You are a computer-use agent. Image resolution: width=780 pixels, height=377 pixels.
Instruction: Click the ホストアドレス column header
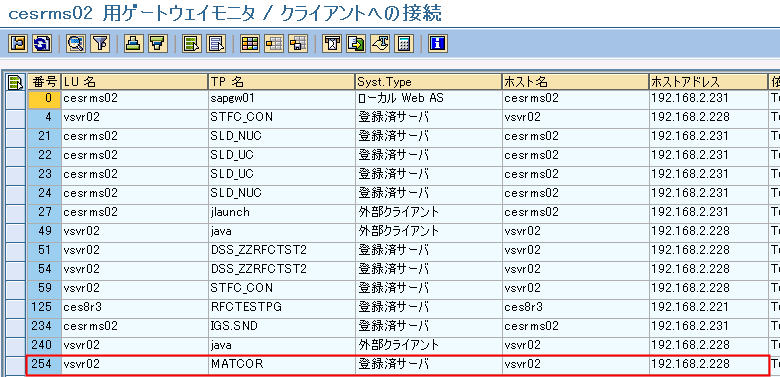708,82
